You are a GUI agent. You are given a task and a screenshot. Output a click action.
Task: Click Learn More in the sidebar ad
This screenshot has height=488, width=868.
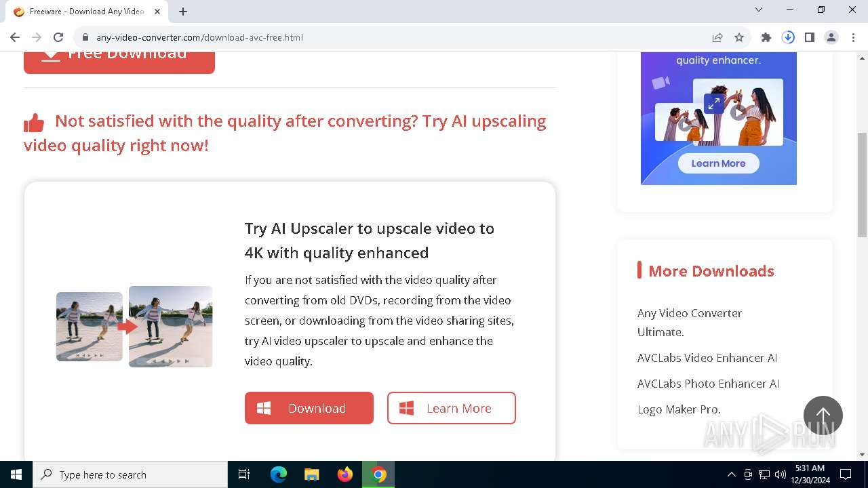[718, 163]
